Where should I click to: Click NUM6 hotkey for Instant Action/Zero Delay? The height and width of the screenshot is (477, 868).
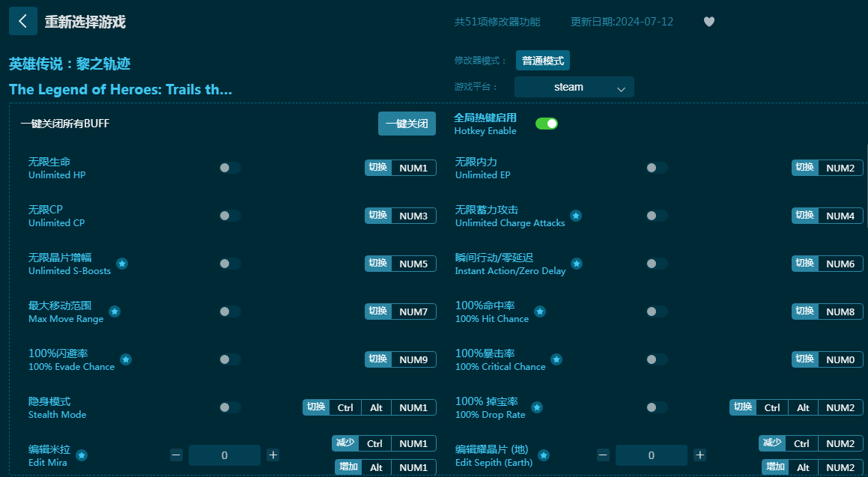[x=840, y=264]
